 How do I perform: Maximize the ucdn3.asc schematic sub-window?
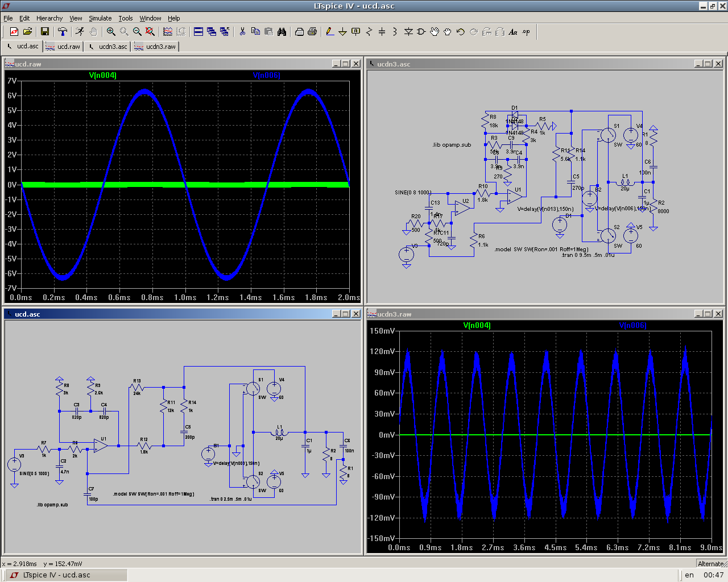point(708,64)
